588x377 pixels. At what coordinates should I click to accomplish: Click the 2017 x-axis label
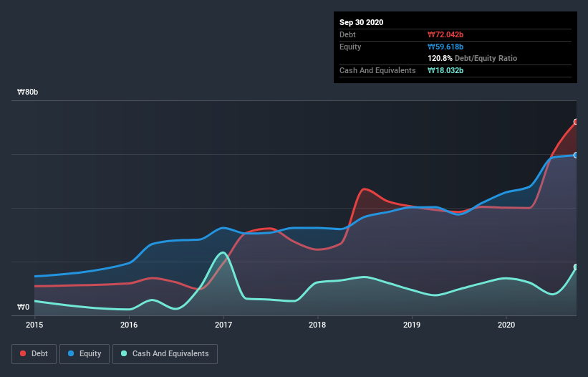tap(223, 325)
